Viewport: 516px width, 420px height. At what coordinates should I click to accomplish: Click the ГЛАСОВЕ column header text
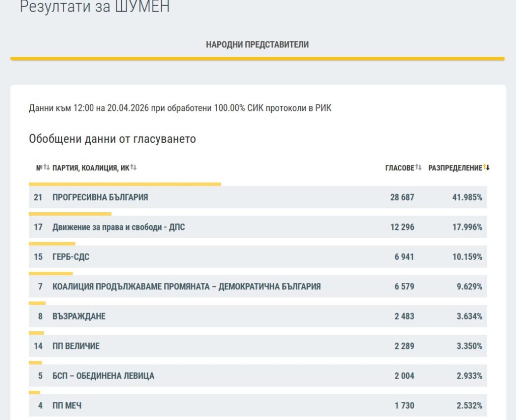coord(399,168)
